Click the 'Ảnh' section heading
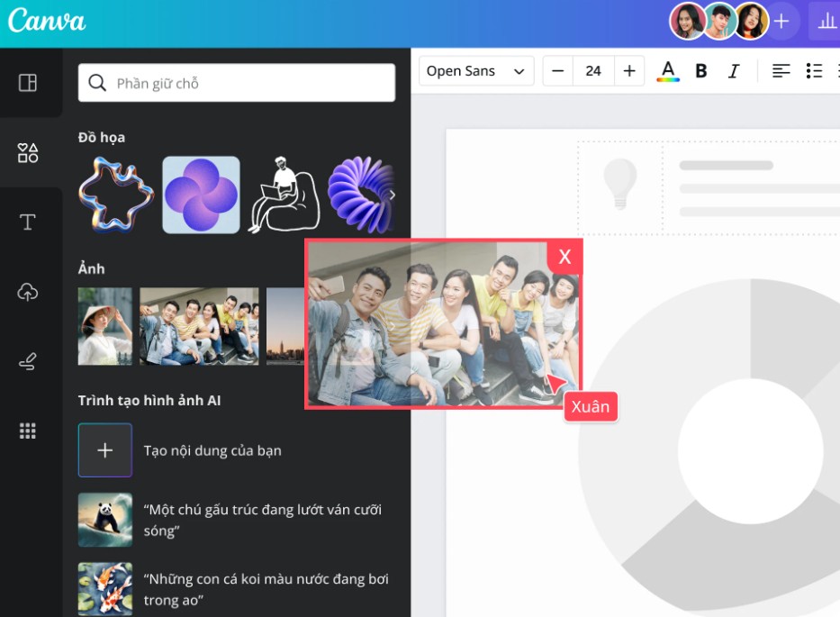840x617 pixels. click(92, 268)
